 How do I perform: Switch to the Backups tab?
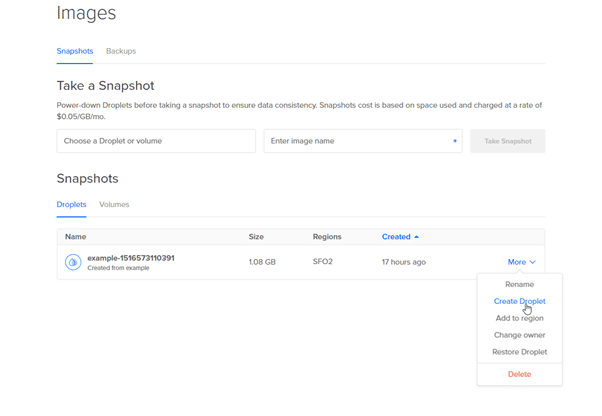point(121,51)
